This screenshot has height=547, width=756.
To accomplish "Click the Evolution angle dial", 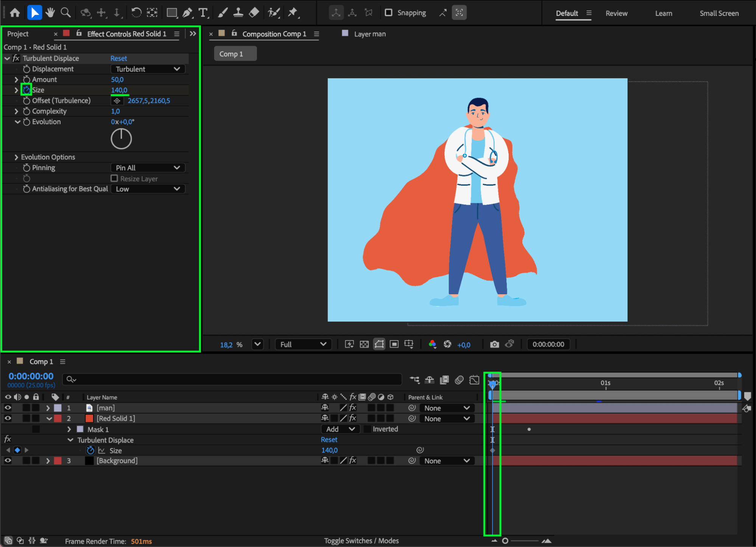I will [x=121, y=139].
